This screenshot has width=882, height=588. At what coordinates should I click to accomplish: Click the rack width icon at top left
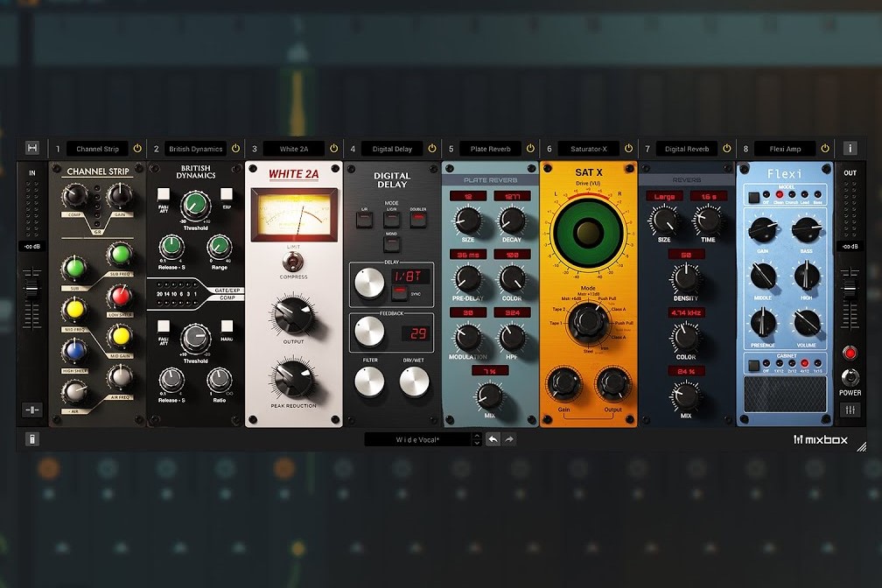click(x=32, y=148)
